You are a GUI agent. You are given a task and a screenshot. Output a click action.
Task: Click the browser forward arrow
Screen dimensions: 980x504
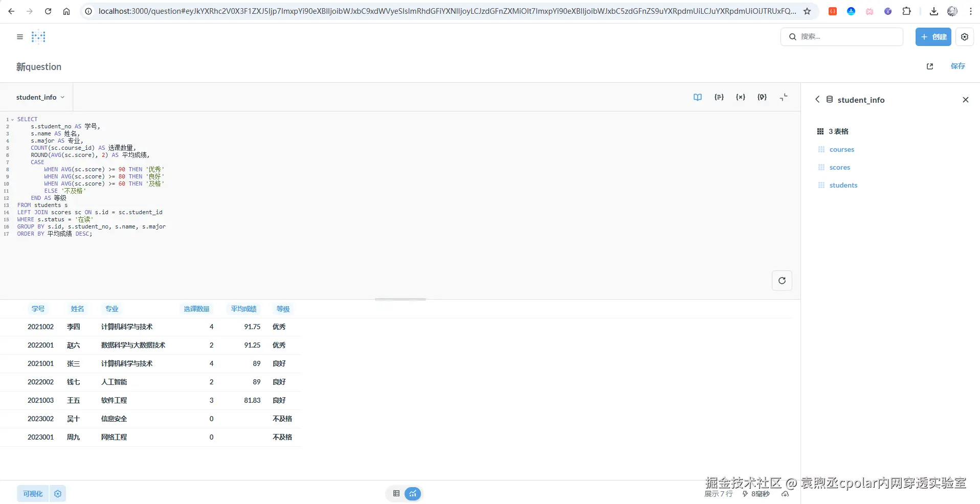tap(30, 11)
